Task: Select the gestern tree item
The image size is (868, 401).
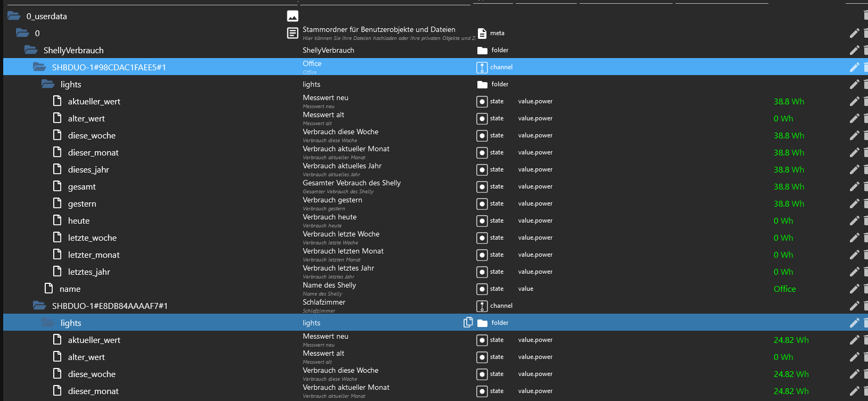Action: [x=82, y=203]
